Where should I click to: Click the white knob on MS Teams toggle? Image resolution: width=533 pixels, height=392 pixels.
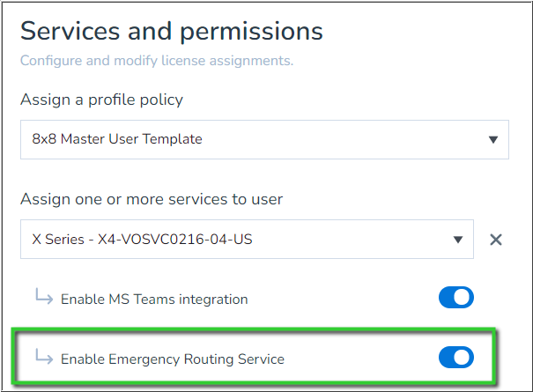coord(462,297)
